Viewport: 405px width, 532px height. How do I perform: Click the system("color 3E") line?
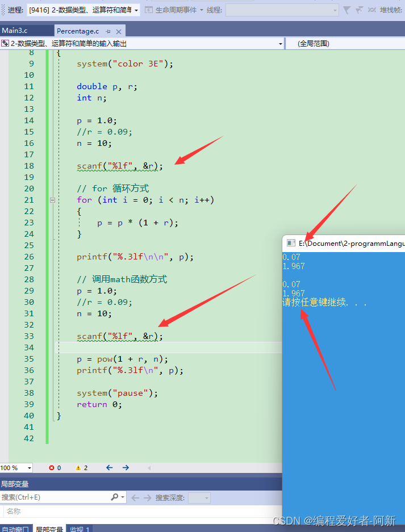[x=125, y=64]
